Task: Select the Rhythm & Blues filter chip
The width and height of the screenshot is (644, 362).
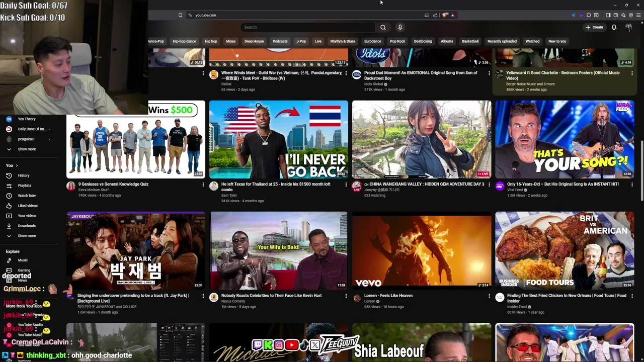Action: point(343,41)
